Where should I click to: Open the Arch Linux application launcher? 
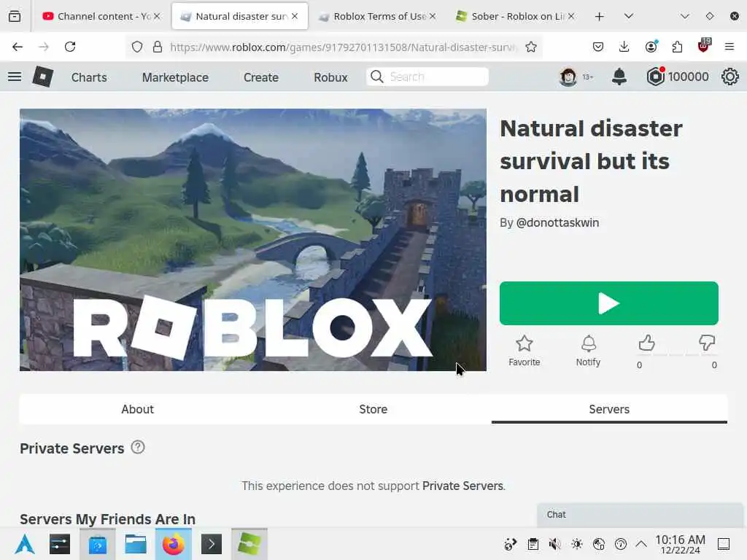(24, 544)
